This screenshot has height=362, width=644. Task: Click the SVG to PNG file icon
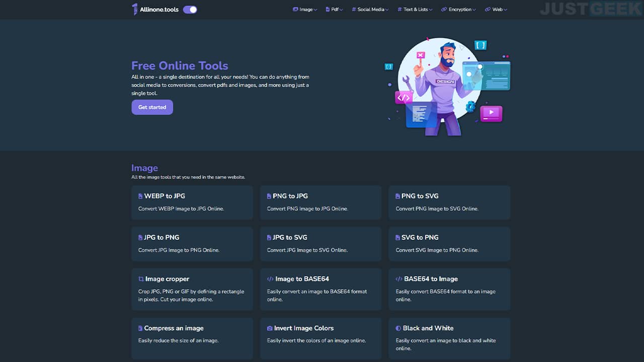coord(398,237)
